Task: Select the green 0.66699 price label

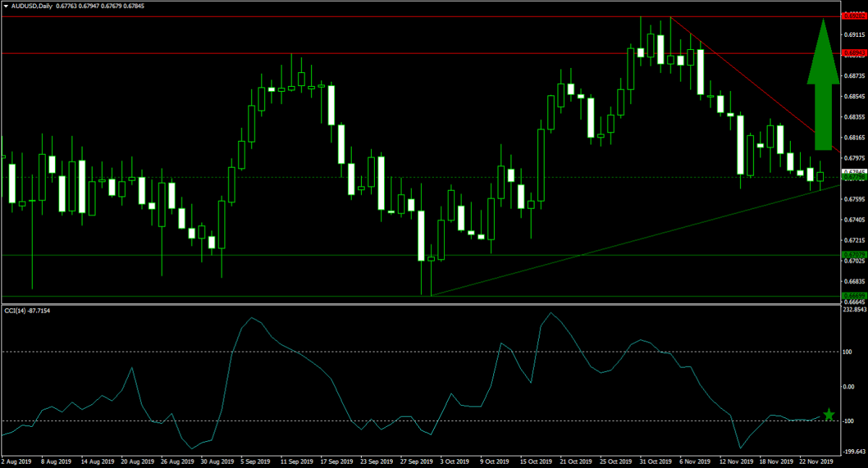Action: [x=854, y=295]
